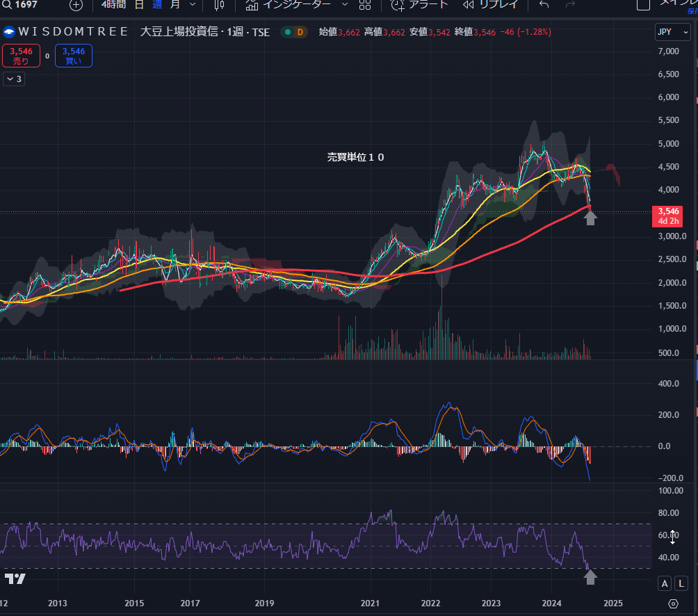
Task: Click the orange D delayed-data badge
Action: click(300, 32)
